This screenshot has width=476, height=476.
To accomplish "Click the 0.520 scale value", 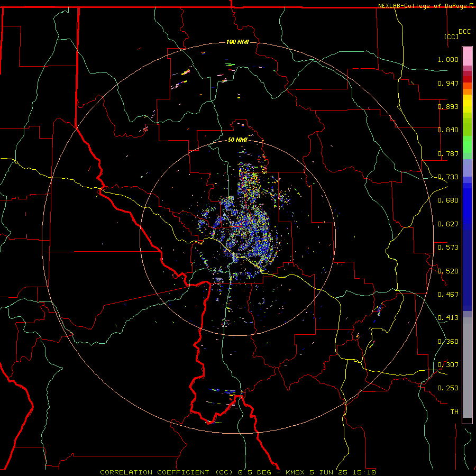I will pyautogui.click(x=448, y=271).
